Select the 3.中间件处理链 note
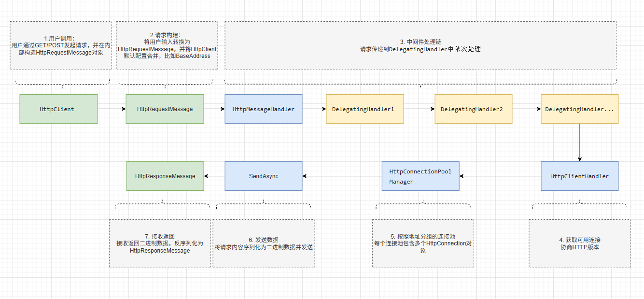Image resolution: width=644 pixels, height=299 pixels. click(419, 46)
